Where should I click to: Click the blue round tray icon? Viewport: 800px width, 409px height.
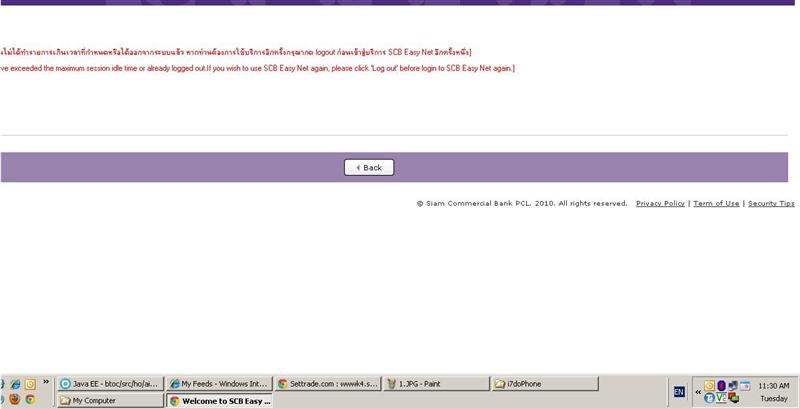(709, 398)
